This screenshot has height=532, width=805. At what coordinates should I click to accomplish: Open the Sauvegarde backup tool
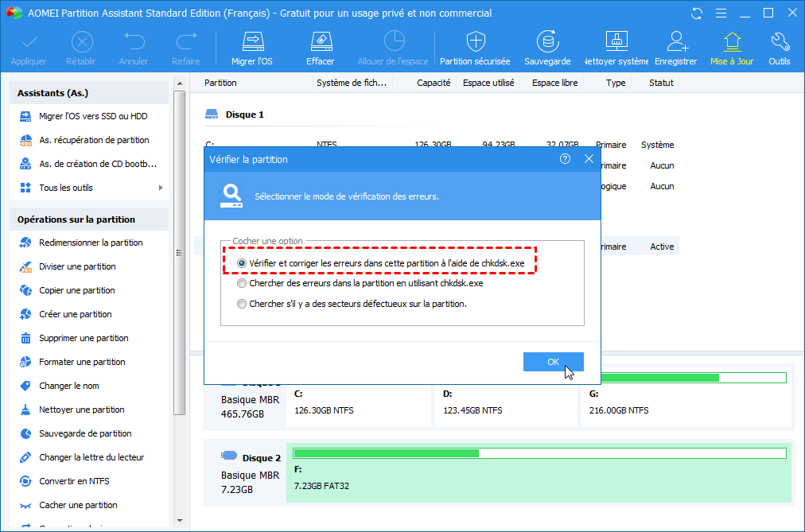(x=547, y=49)
